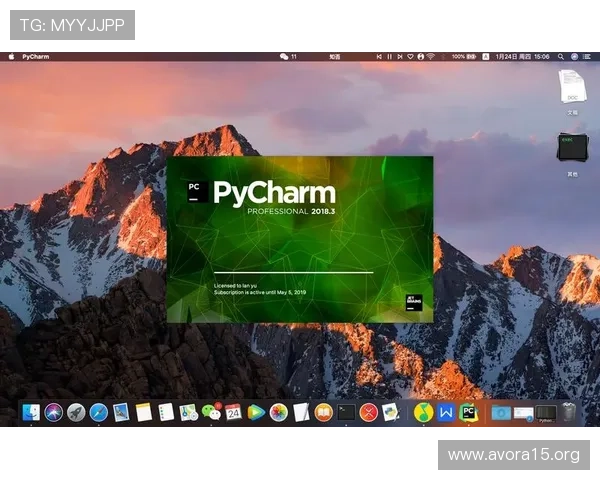Click the PyCharm splash loading progress bar

[293, 272]
